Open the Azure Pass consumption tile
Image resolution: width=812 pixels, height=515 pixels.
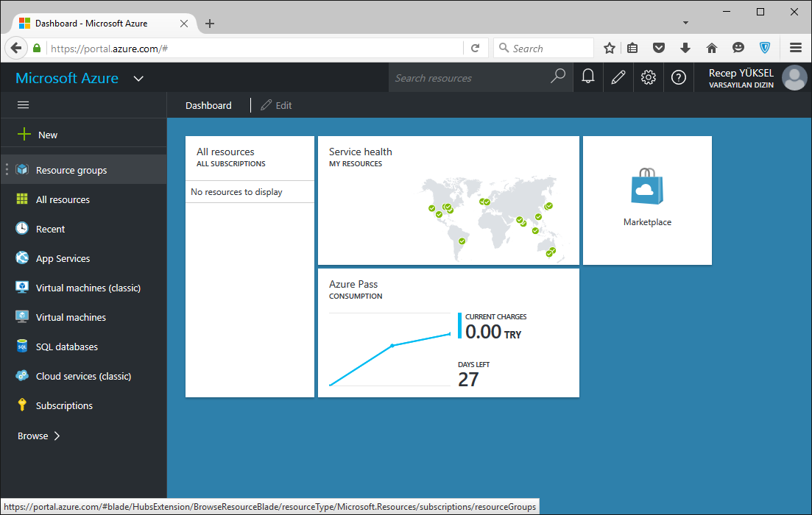(x=448, y=333)
